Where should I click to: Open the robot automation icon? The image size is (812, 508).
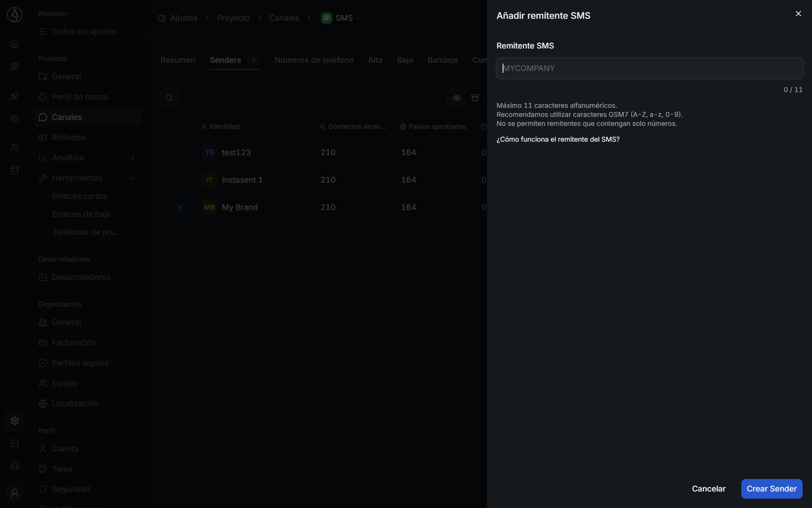pyautogui.click(x=15, y=118)
